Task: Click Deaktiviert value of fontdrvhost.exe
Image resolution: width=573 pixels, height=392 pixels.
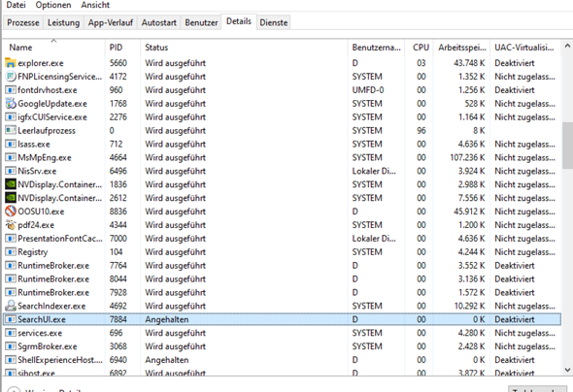Action: (x=515, y=90)
